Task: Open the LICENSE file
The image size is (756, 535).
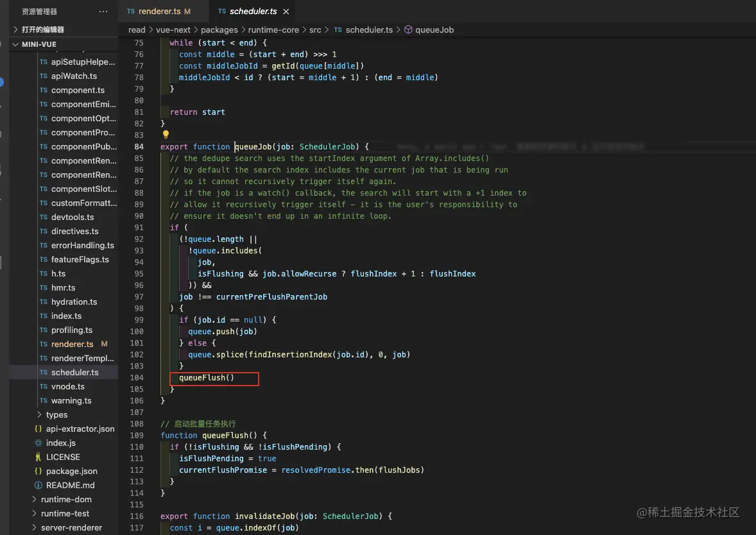Action: tap(63, 457)
